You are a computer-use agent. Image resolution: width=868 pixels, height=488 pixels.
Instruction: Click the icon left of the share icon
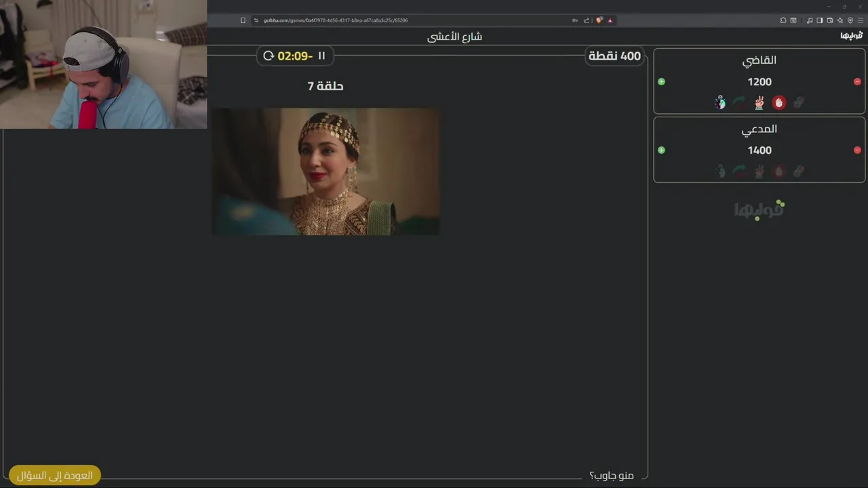click(x=575, y=20)
